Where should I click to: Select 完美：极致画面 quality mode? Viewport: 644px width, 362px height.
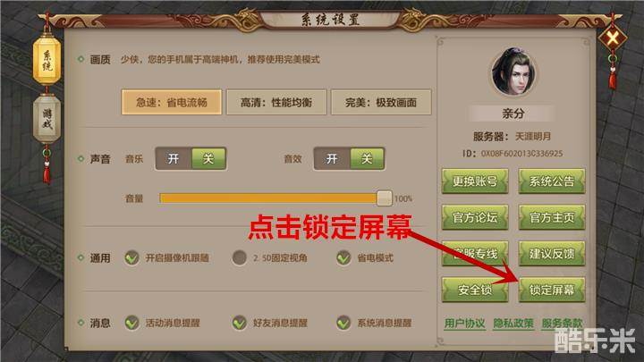click(x=381, y=102)
